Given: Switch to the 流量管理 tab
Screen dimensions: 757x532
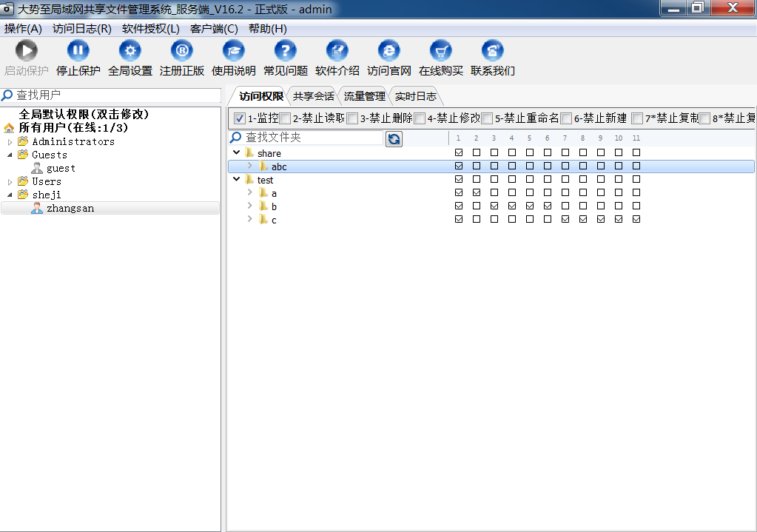Looking at the screenshot, I should (x=364, y=96).
